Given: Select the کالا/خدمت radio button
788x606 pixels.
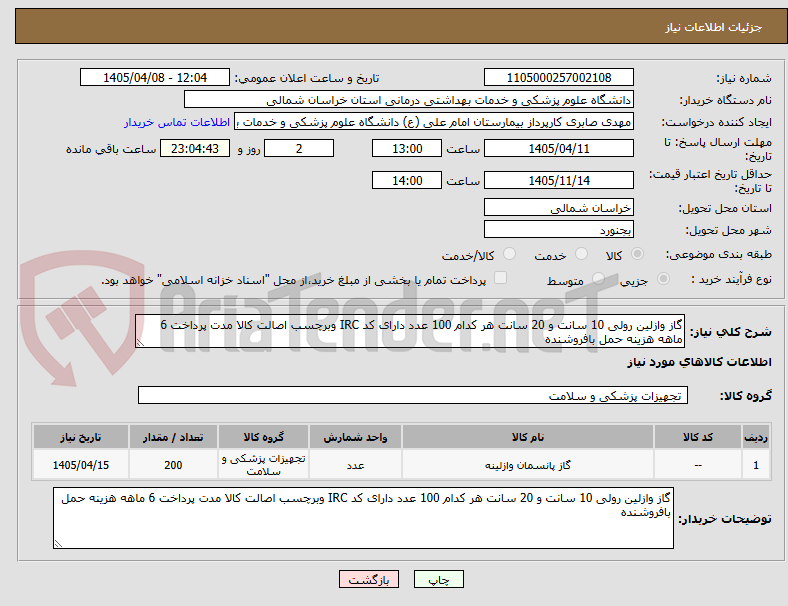Looking at the screenshot, I should point(510,254).
